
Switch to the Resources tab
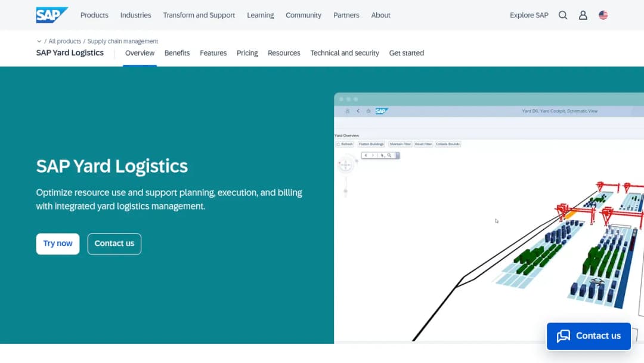click(284, 53)
